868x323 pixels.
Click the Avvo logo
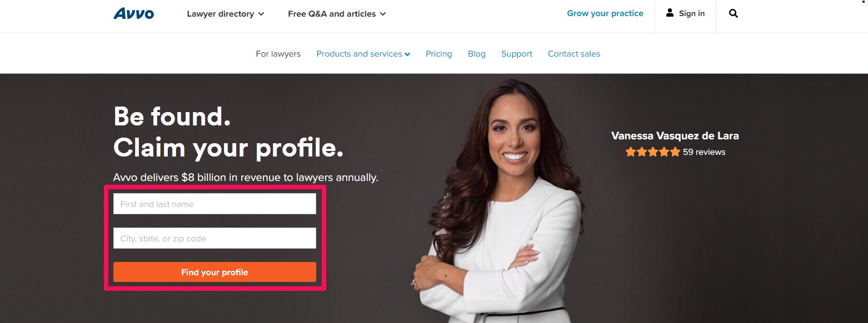tap(133, 13)
